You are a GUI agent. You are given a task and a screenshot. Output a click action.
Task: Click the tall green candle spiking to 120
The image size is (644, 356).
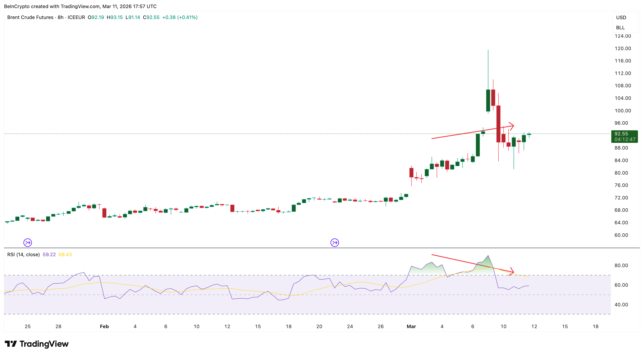(x=488, y=100)
